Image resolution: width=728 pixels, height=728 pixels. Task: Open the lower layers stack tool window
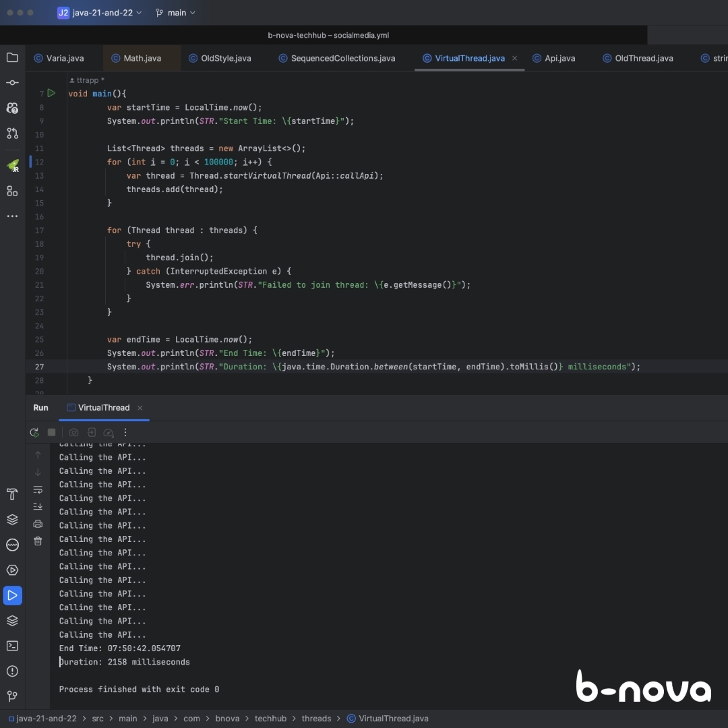tap(13, 620)
